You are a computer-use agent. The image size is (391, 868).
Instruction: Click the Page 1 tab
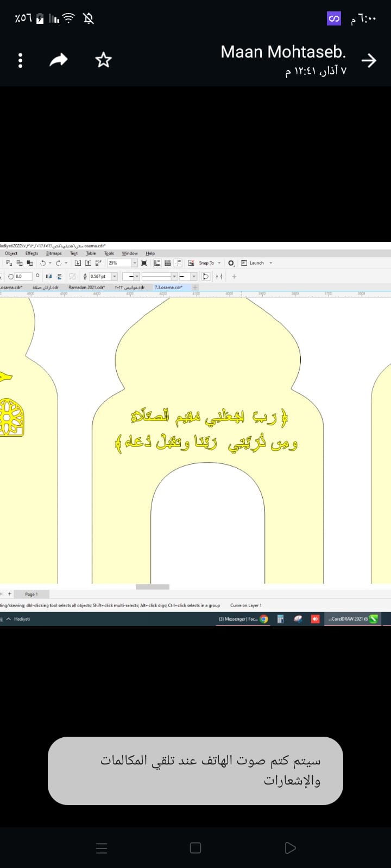point(31,595)
